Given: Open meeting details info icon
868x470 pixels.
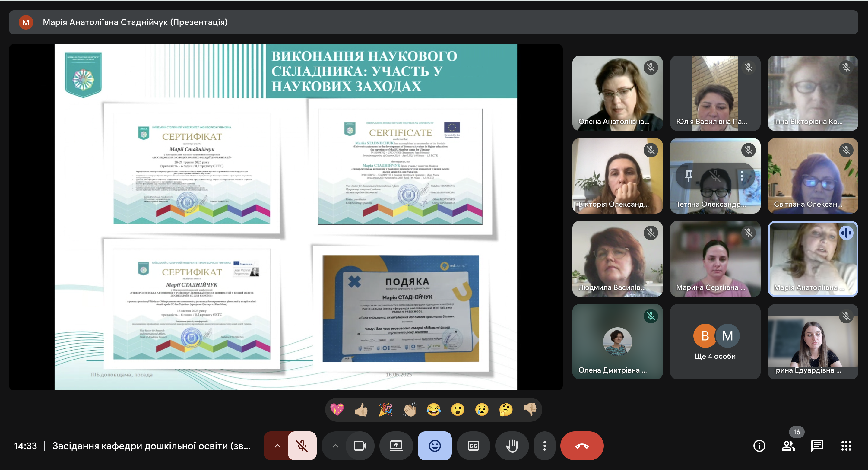Looking at the screenshot, I should (x=759, y=446).
